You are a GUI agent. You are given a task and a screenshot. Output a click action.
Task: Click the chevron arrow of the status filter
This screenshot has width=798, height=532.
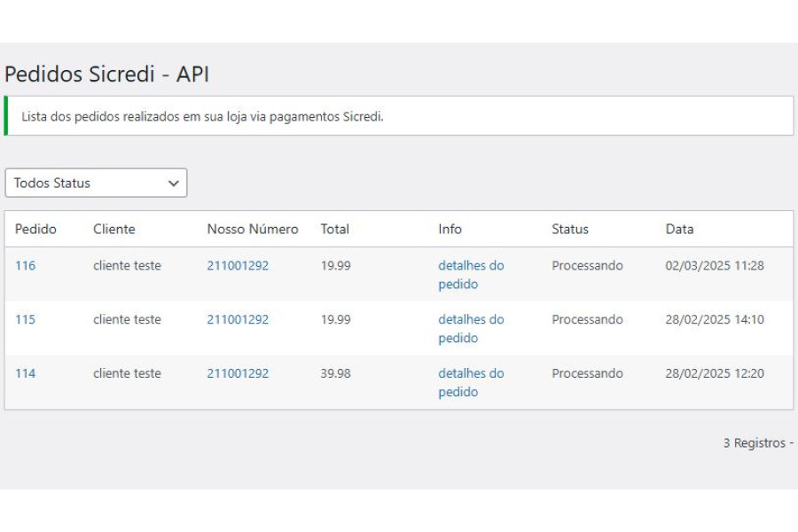[174, 184]
